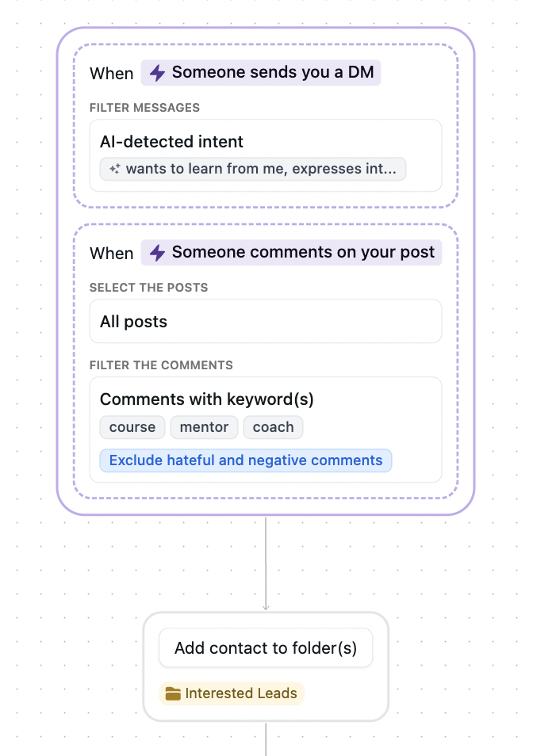The height and width of the screenshot is (756, 533).
Task: Toggle exclusion of hateful and negative comments
Action: [246, 460]
